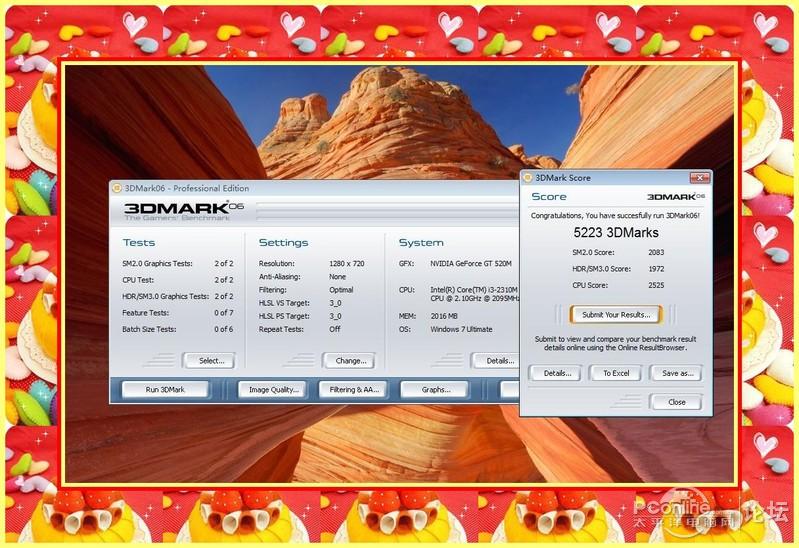Select the '5223 3DMarks' score text
Viewport: 799px width, 548px height.
pyautogui.click(x=616, y=233)
